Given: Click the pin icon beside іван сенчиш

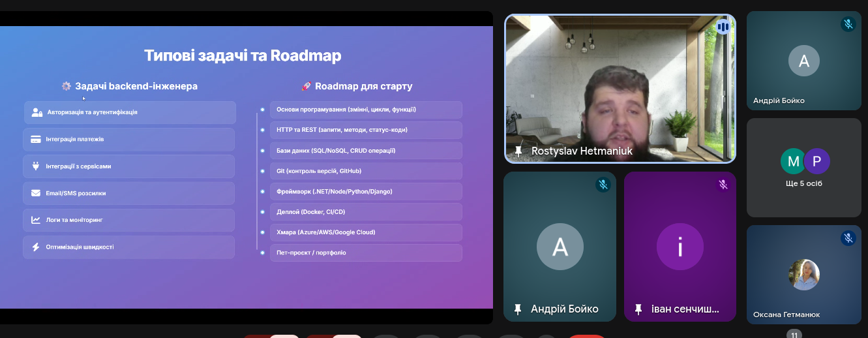Looking at the screenshot, I should pyautogui.click(x=638, y=309).
